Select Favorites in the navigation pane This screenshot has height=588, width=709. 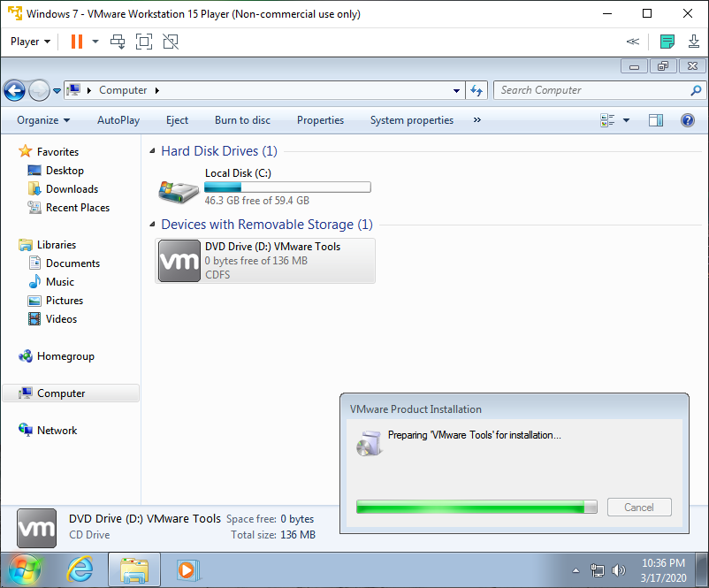click(x=57, y=152)
